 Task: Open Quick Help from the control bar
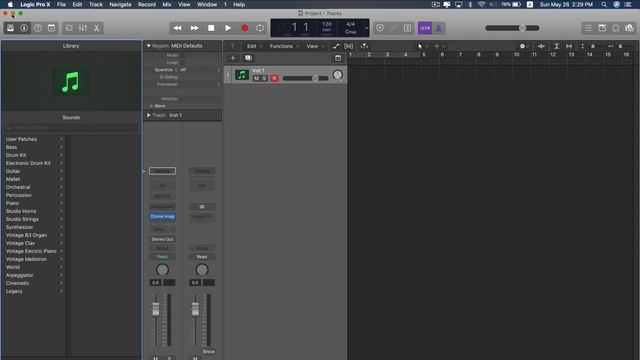(38, 28)
